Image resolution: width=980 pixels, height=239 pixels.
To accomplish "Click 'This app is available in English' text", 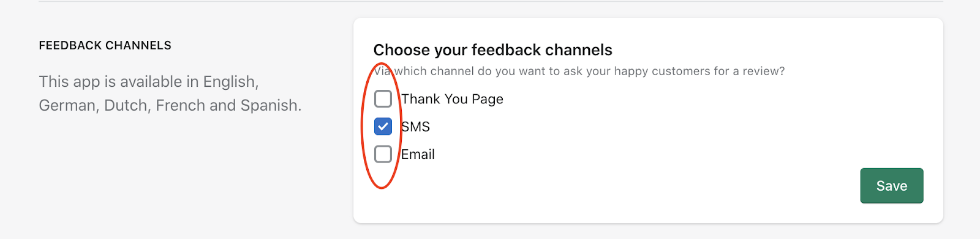I will point(149,81).
